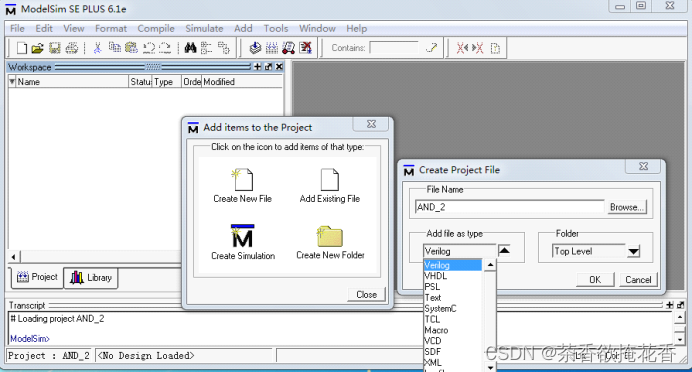Switch to the Library tab
Screen dimensions: 692x372
click(x=91, y=278)
